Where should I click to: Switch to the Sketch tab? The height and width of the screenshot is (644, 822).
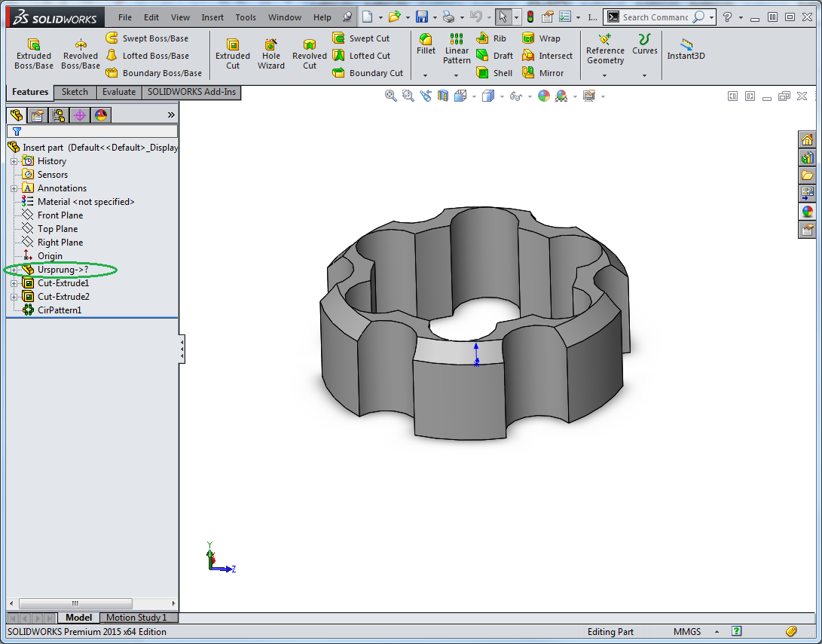(x=75, y=92)
